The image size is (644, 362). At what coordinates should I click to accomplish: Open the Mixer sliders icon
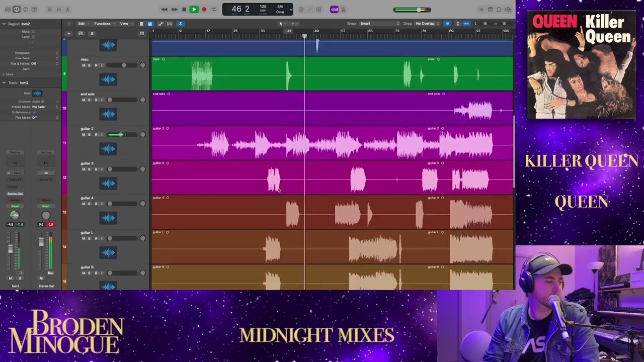(x=58, y=9)
